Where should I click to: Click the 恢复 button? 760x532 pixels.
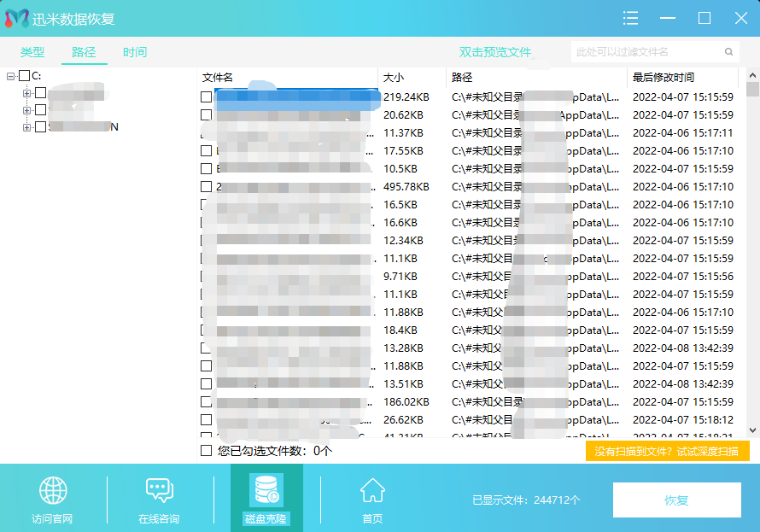coord(676,500)
